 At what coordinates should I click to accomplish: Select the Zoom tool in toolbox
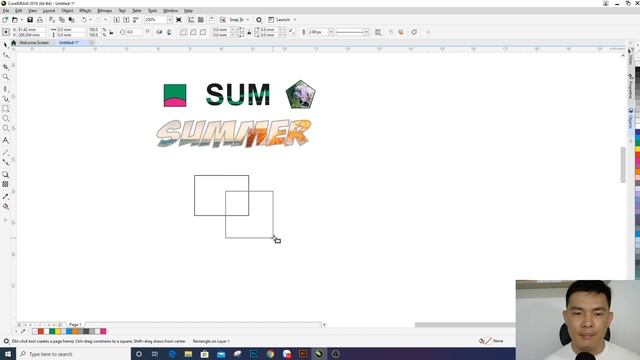click(6, 77)
